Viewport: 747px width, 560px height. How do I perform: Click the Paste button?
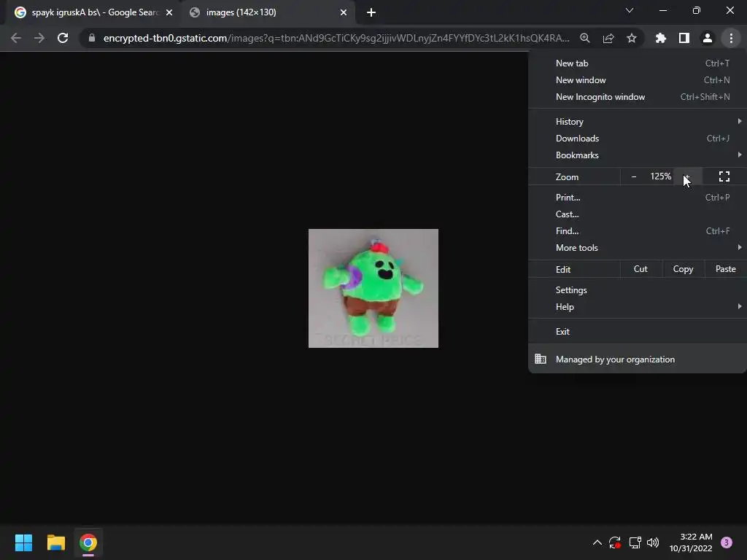pos(726,269)
